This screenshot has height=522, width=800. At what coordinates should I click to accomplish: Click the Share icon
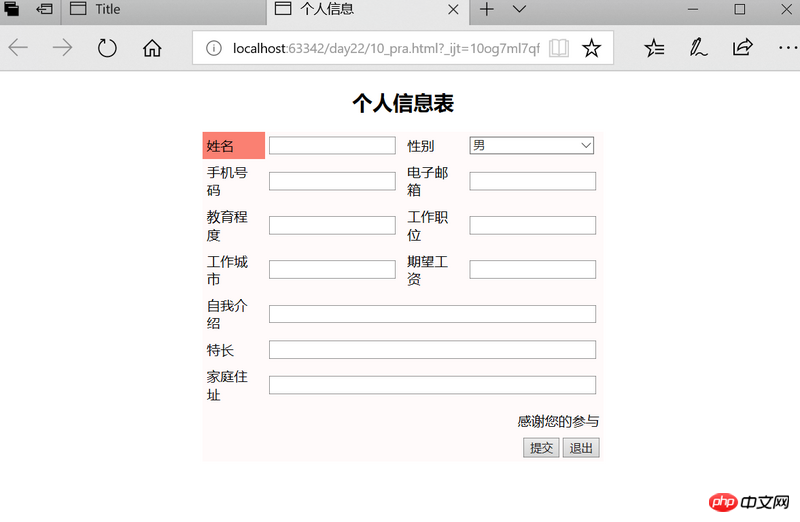[x=742, y=47]
